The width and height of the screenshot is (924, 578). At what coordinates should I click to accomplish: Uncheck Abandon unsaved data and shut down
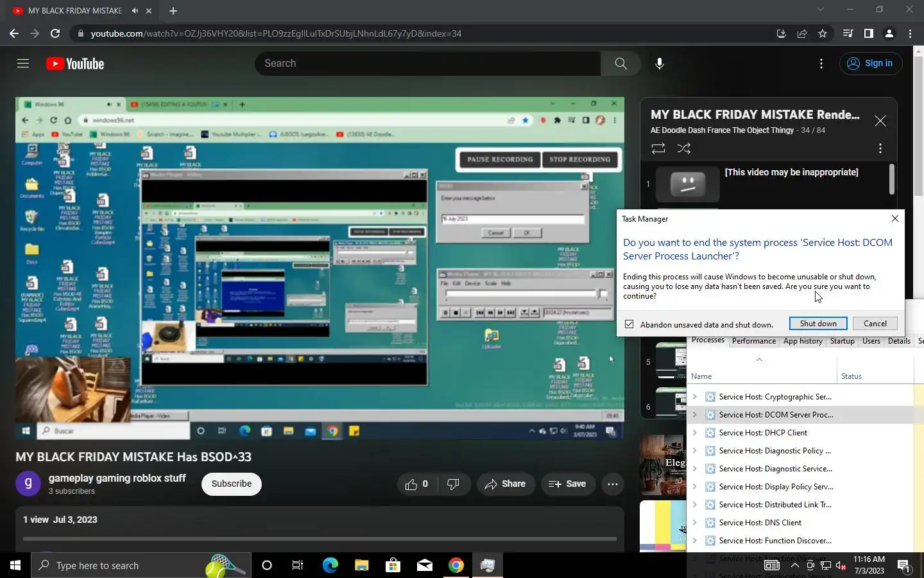click(x=629, y=324)
